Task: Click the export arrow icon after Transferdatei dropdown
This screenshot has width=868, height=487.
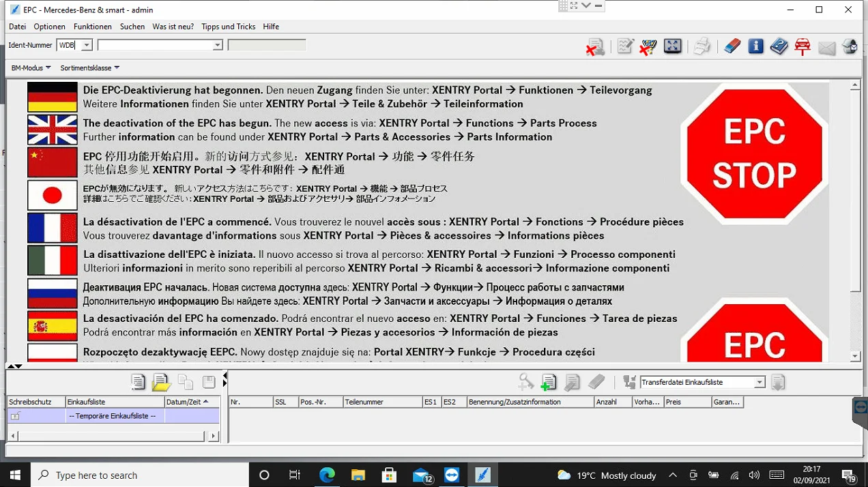Action: [x=778, y=383]
